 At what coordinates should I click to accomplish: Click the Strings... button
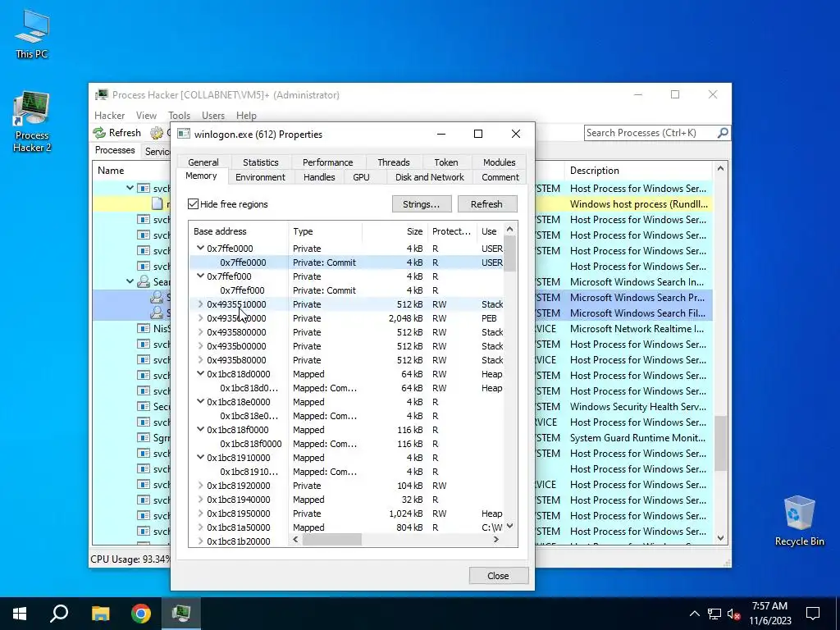click(422, 204)
